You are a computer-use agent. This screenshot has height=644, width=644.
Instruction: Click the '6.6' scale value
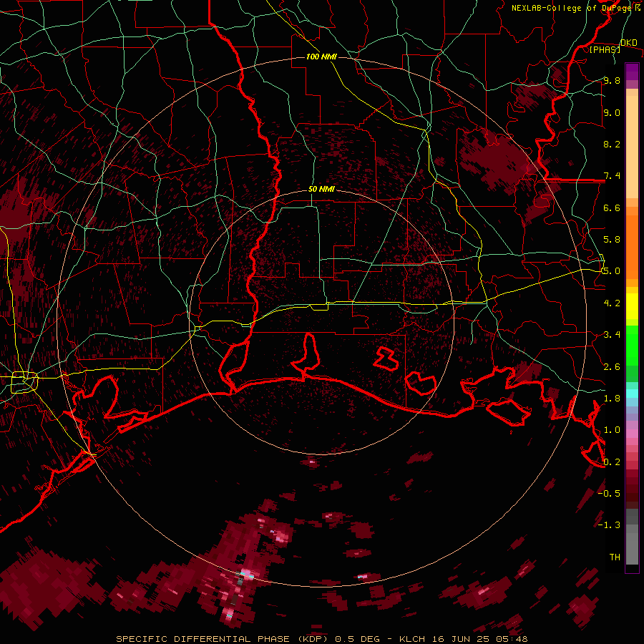[x=612, y=208]
